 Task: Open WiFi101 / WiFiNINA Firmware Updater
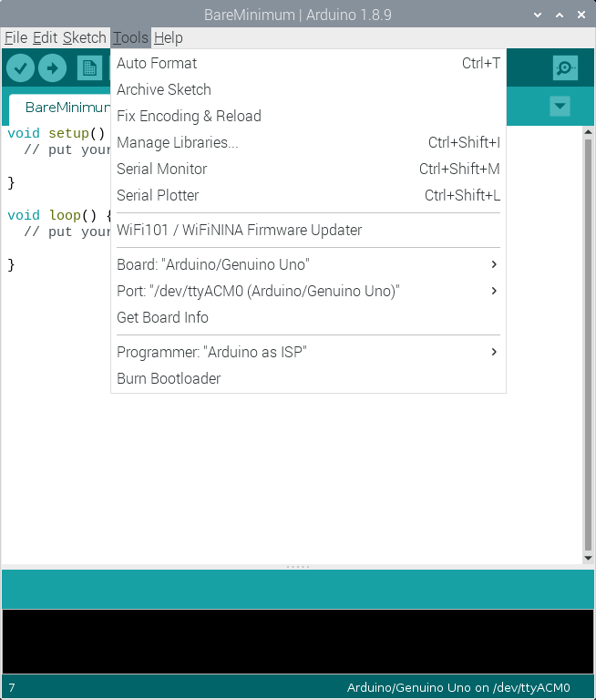tap(308, 230)
